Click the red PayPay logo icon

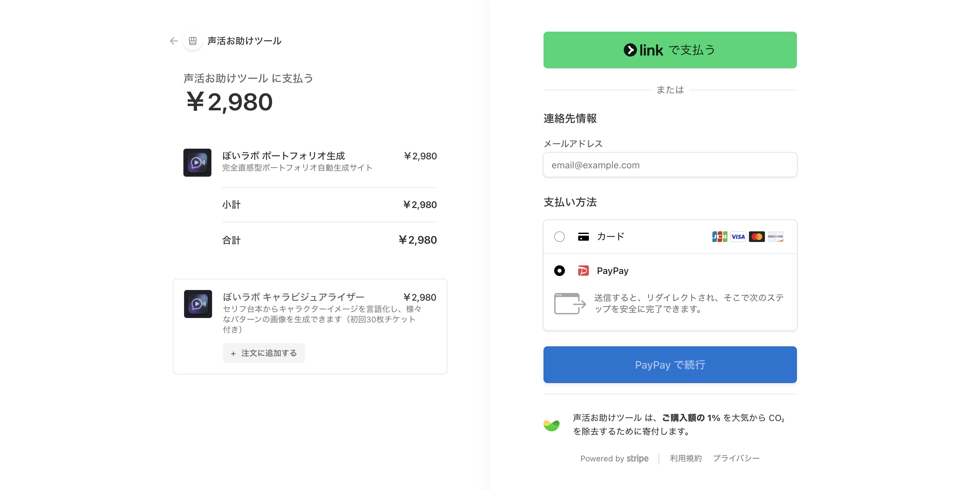coord(583,270)
